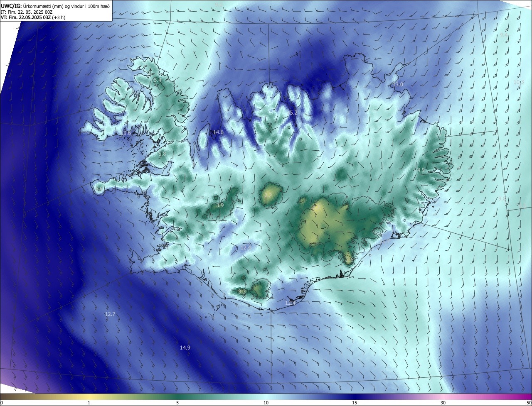Click the 14.6 value on map

[218, 132]
